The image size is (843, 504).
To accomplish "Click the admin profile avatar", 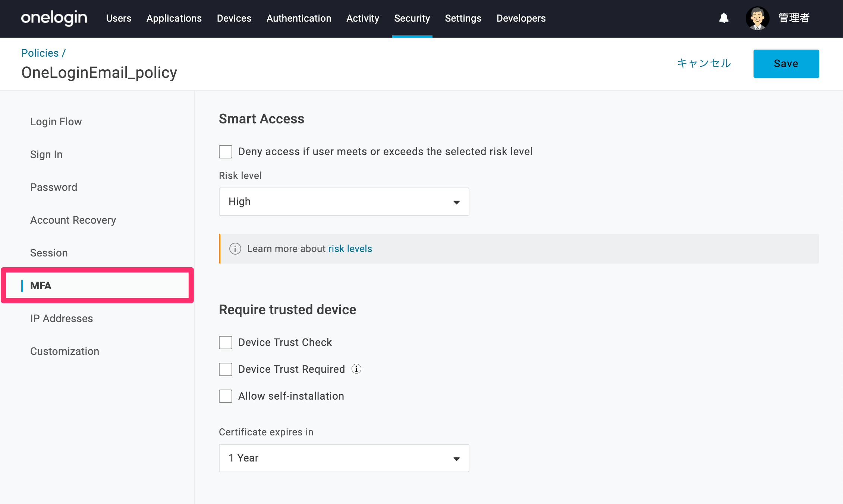I will point(757,18).
